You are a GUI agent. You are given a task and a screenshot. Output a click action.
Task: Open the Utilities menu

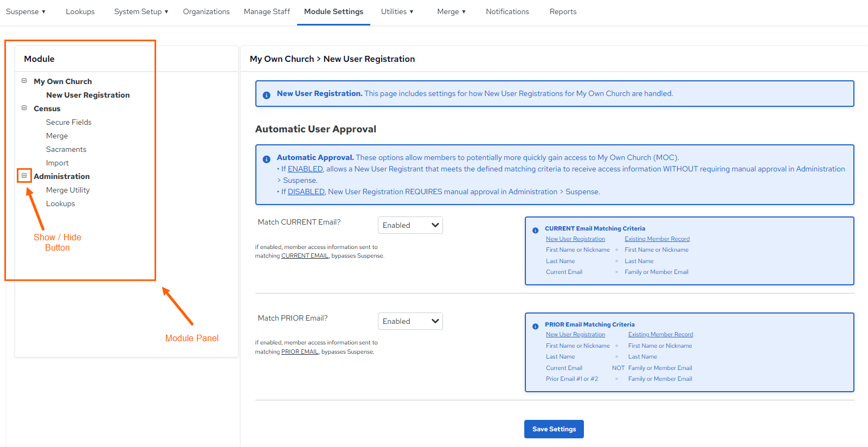pos(397,11)
